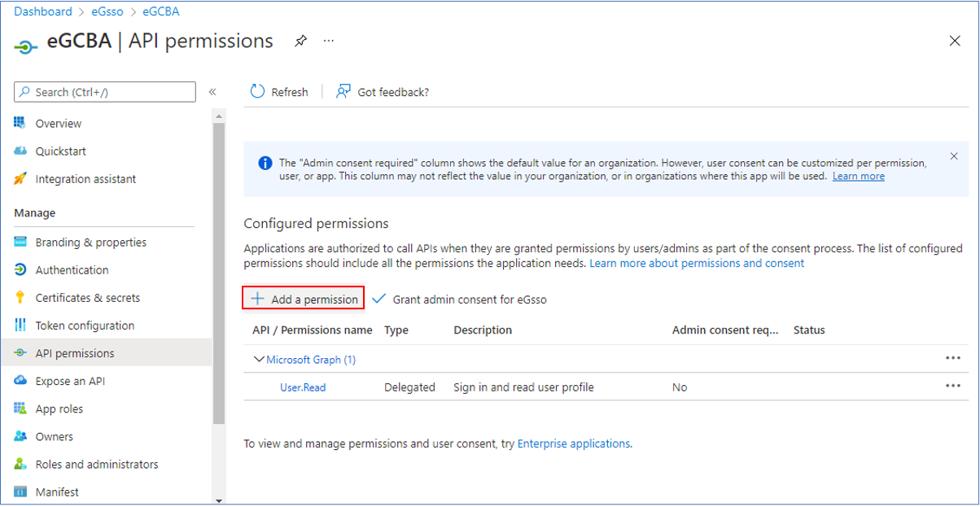Click the Expose an API cloud icon
Viewport: 980px width, 507px height.
point(20,380)
